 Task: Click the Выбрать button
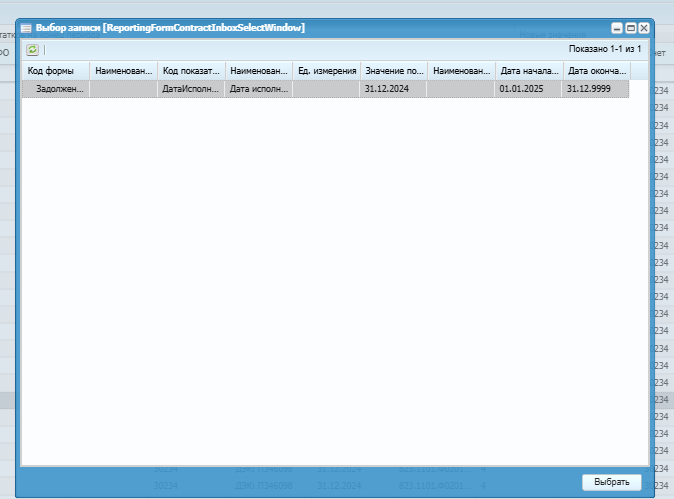(612, 482)
